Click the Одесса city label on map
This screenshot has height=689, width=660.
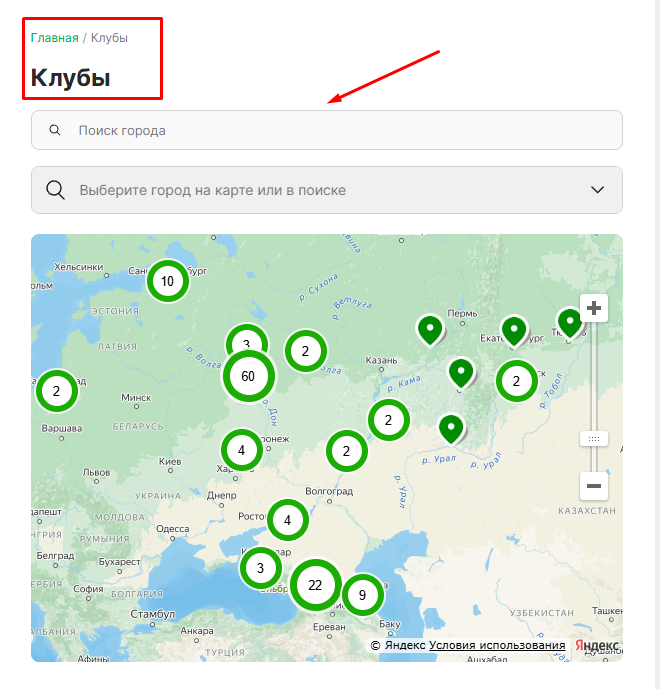point(173,529)
